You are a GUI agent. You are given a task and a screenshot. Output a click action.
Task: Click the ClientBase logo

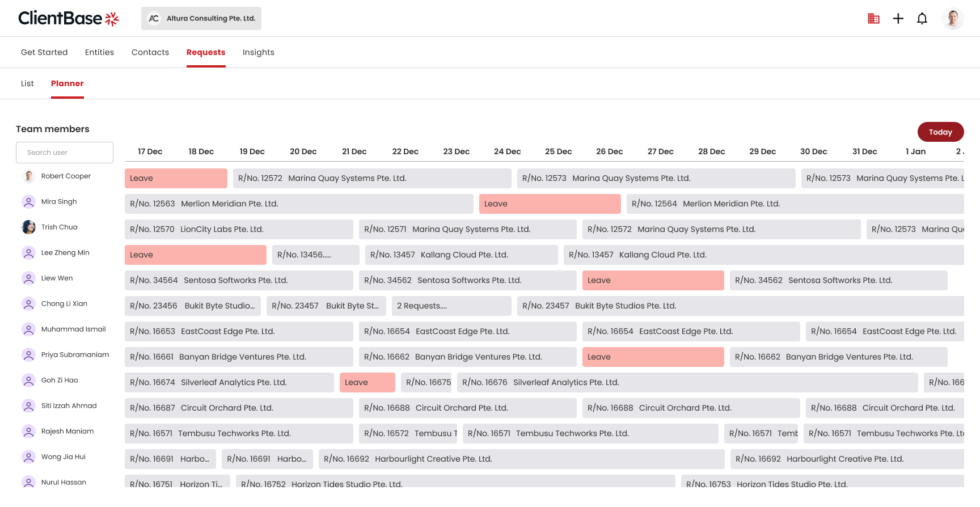[x=69, y=19]
